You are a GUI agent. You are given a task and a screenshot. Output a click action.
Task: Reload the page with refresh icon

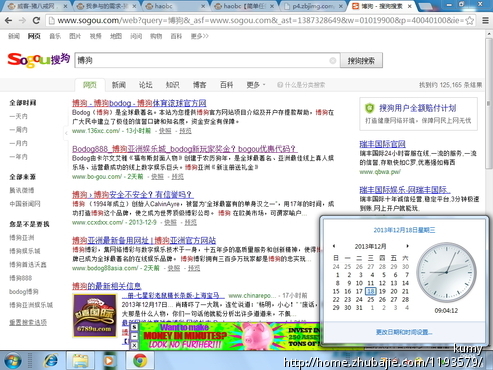click(x=36, y=21)
